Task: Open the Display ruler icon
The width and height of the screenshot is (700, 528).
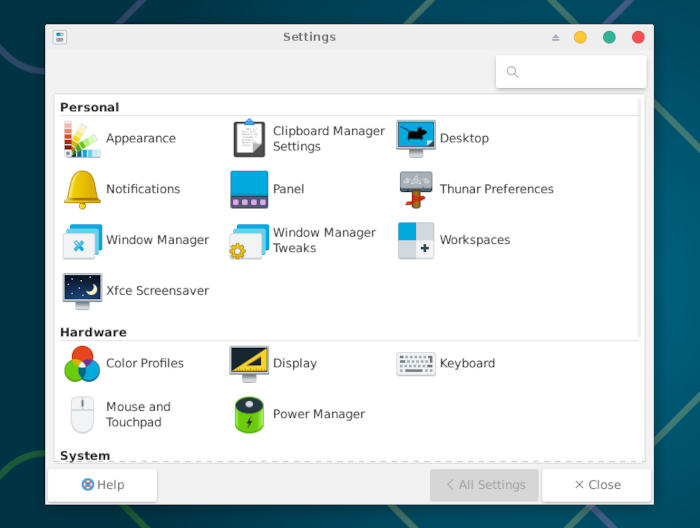Action: click(x=249, y=364)
